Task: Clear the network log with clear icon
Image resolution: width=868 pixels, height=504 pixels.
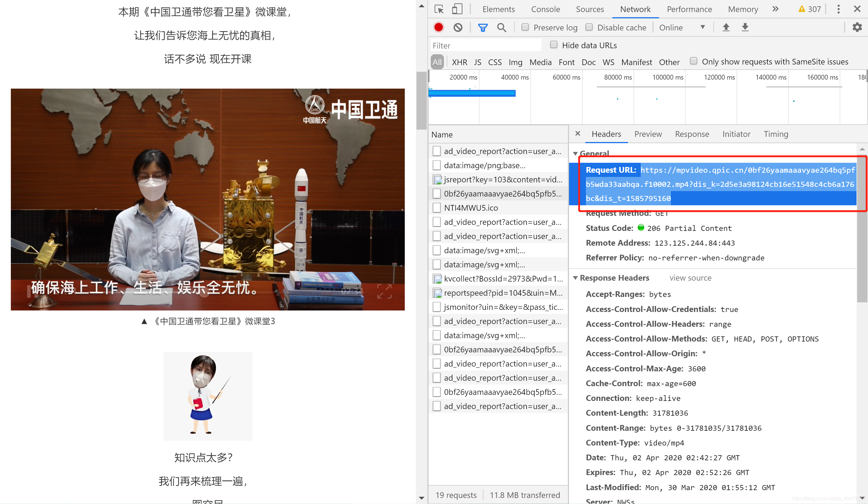Action: (x=458, y=27)
